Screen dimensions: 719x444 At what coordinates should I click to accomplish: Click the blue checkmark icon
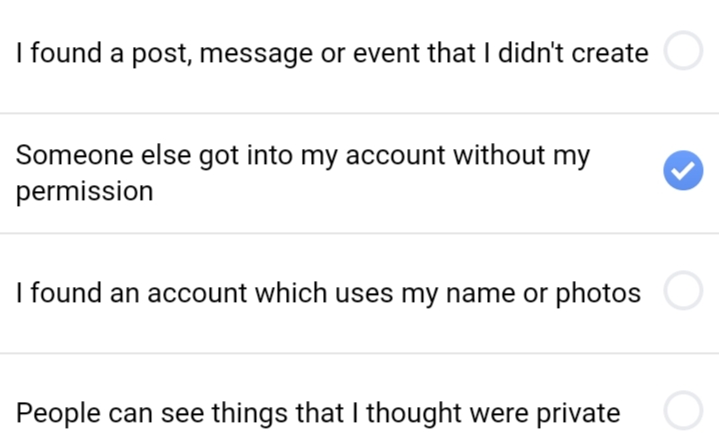683,170
